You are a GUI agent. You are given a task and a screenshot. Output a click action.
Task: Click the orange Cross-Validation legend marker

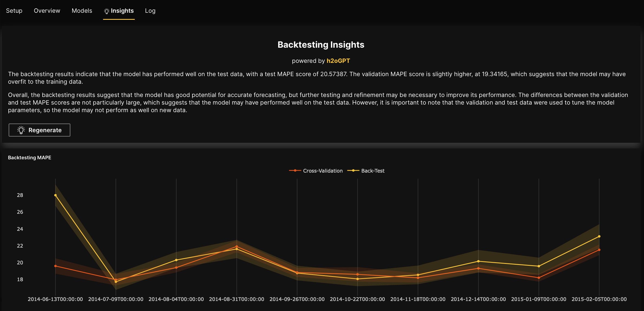point(295,171)
